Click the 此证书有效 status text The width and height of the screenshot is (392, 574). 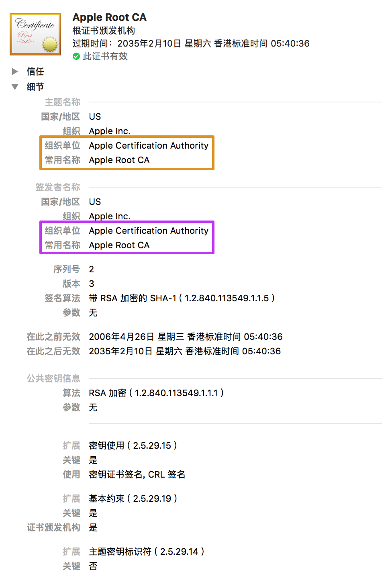[105, 57]
